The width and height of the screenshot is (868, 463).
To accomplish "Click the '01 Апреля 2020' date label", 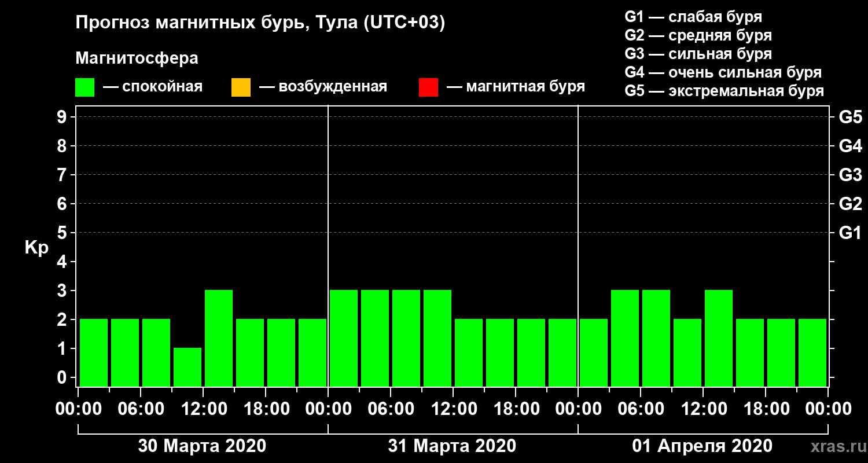I will click(702, 446).
